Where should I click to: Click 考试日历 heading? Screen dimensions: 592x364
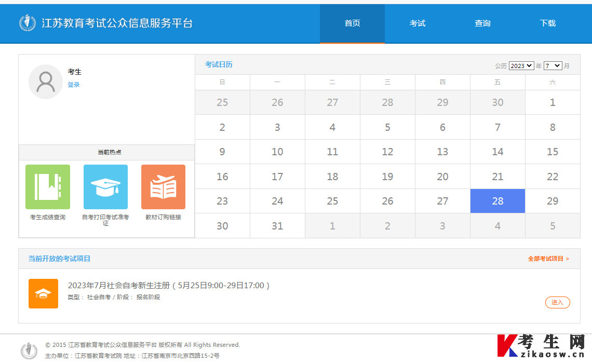click(219, 64)
